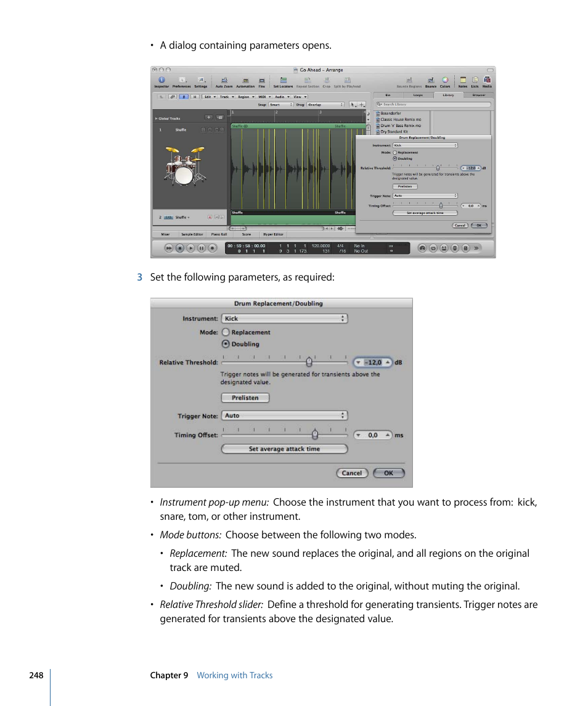Image resolution: width=588 pixels, height=706 pixels.
Task: Solo track 2 with the S button
Action: [222, 218]
